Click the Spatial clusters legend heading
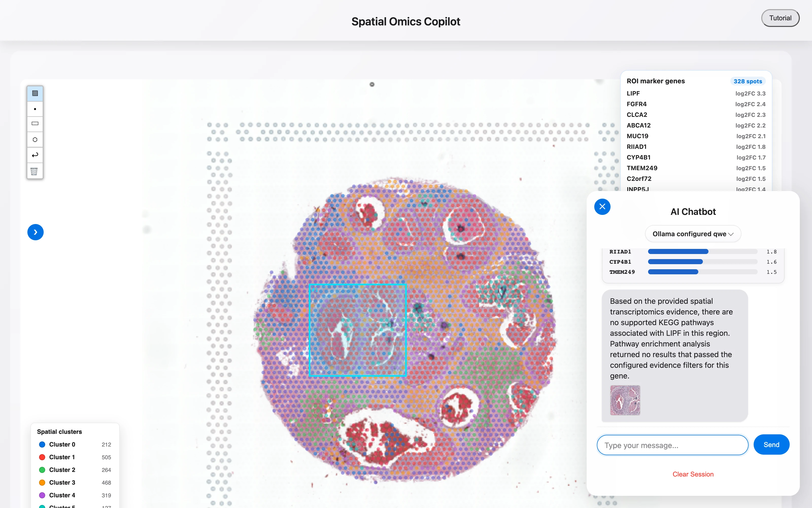 coord(59,432)
